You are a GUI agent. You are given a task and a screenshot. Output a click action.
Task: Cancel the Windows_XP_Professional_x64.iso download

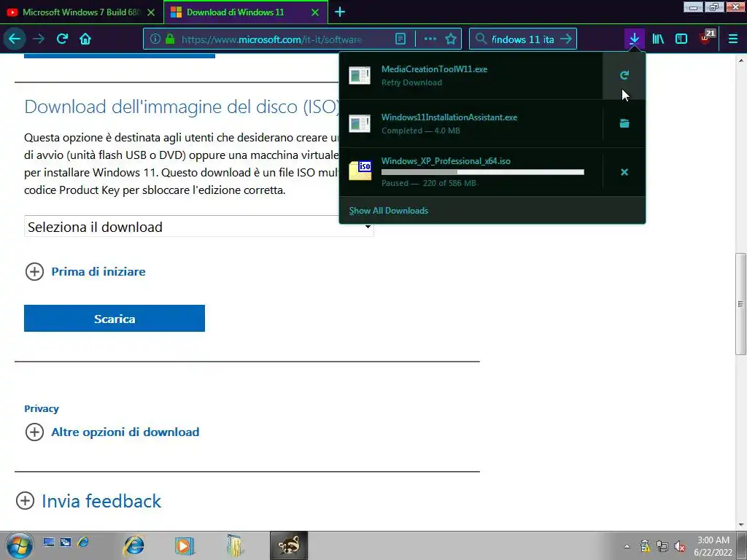tap(624, 172)
